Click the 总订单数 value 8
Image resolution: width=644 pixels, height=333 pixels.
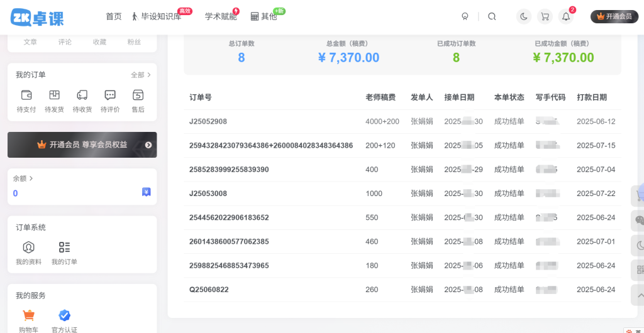241,58
